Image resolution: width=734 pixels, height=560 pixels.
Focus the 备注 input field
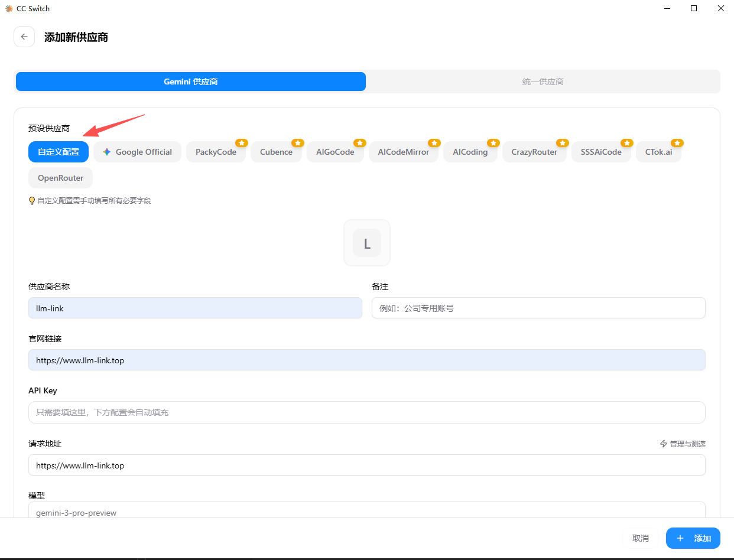click(x=538, y=308)
